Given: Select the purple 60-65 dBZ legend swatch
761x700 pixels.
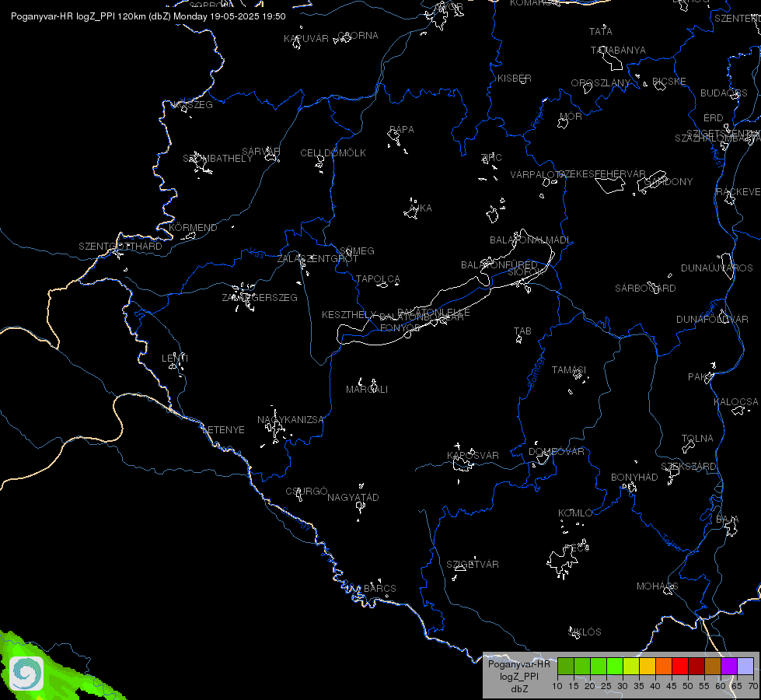Looking at the screenshot, I should (729, 666).
